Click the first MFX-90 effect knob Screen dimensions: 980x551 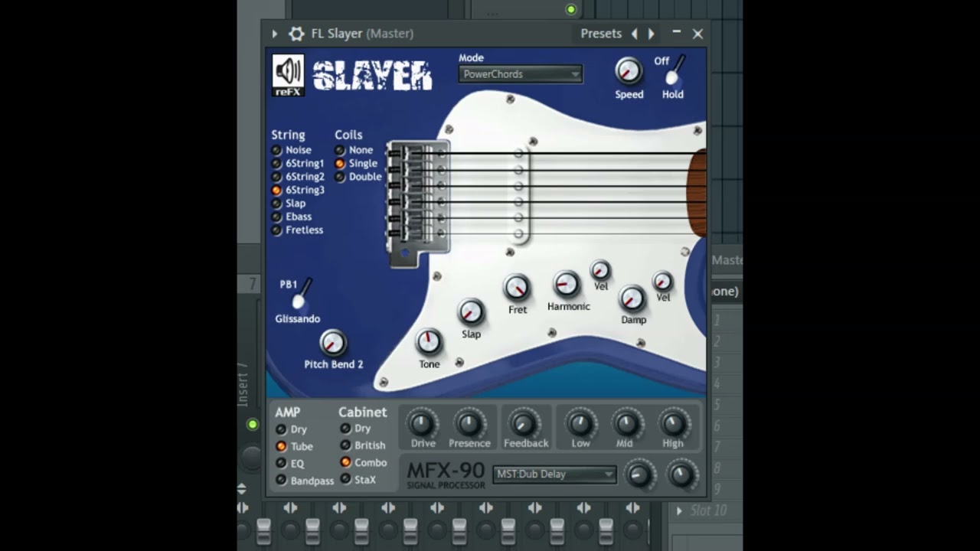tap(639, 474)
